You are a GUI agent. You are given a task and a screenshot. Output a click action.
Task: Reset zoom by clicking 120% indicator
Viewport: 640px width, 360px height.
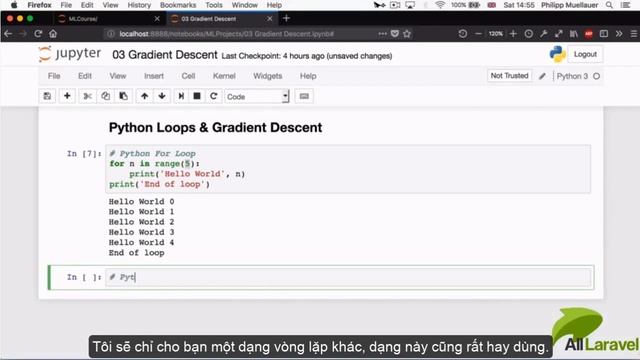(x=496, y=34)
